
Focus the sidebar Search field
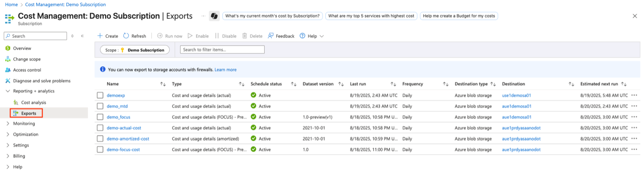(35, 36)
